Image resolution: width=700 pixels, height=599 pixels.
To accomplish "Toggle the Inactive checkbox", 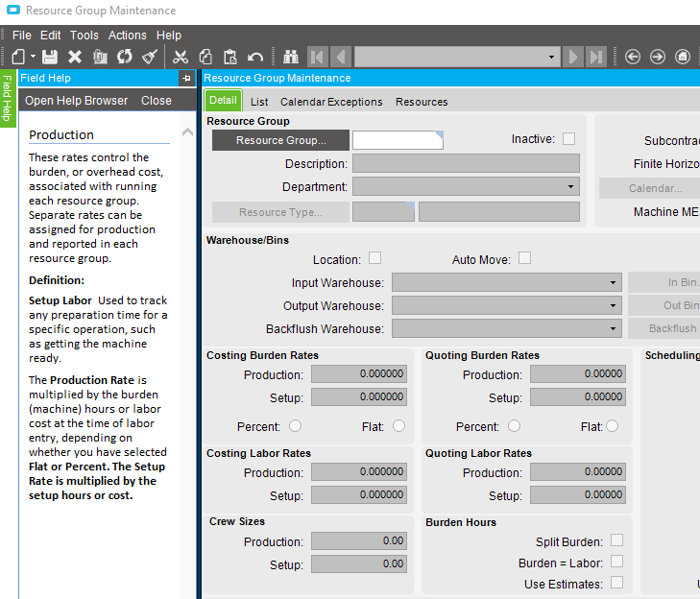I will (x=568, y=139).
